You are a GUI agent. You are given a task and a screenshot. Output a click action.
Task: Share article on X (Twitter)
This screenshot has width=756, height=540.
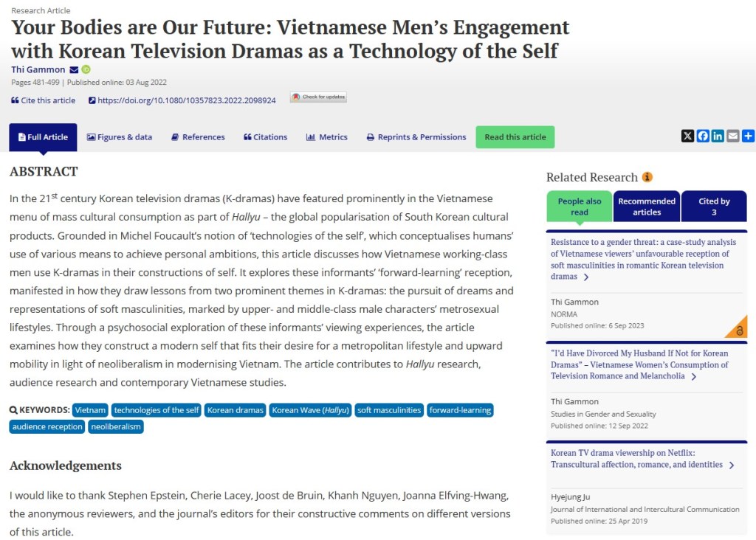[687, 136]
